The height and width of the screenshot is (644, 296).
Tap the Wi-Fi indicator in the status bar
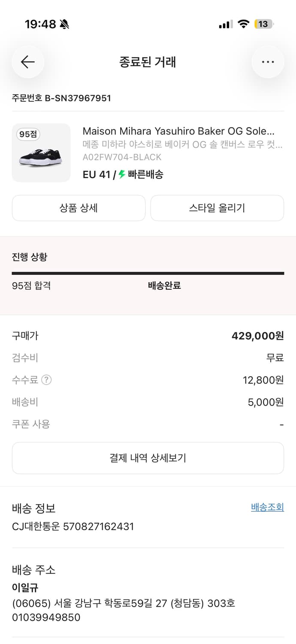[244, 24]
